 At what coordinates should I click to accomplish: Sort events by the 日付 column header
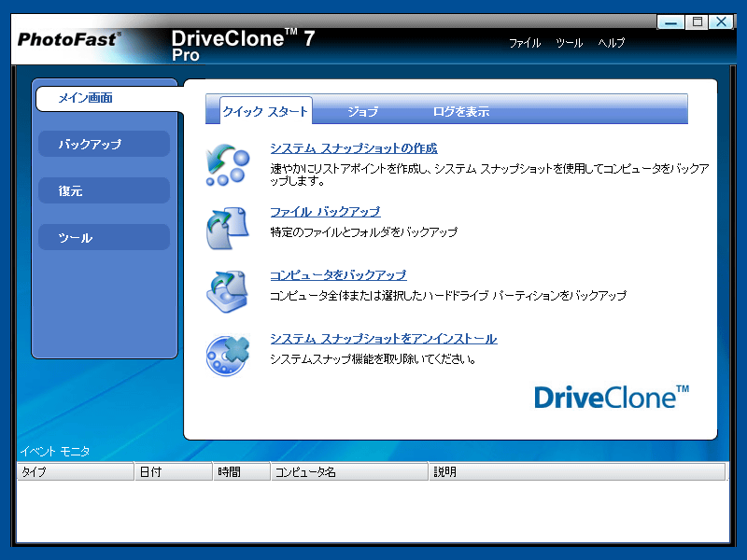(x=173, y=472)
